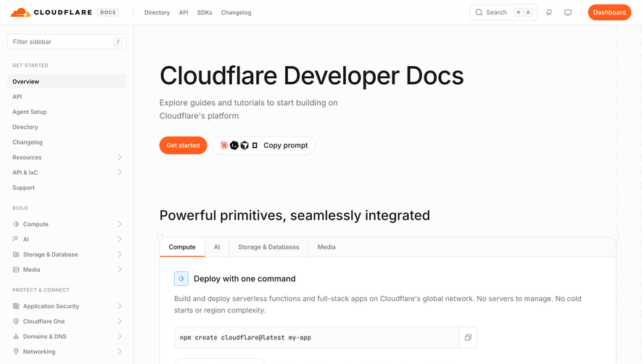Expand the Cloudflare One chevron

120,321
